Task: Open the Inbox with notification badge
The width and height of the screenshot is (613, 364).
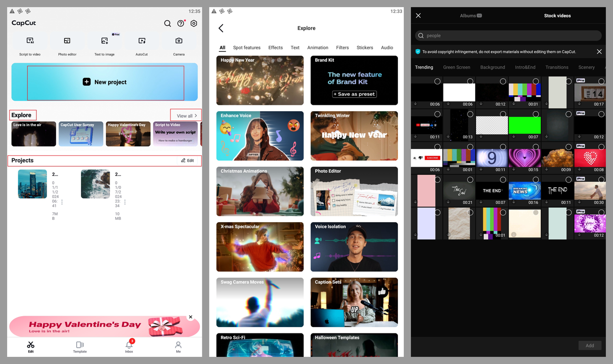Action: tap(129, 346)
